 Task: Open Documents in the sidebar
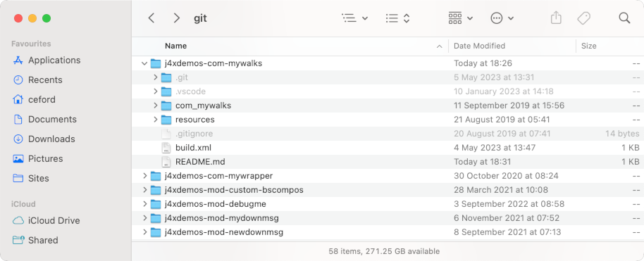[x=52, y=120]
